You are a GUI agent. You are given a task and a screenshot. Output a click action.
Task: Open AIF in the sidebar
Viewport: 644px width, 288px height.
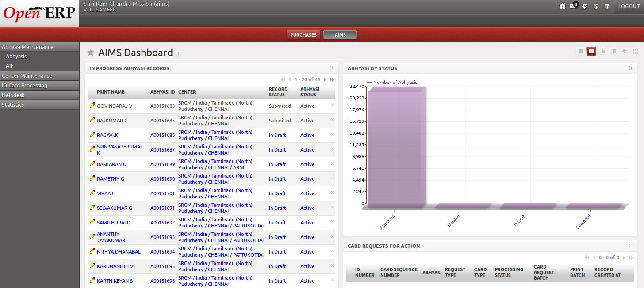point(10,66)
